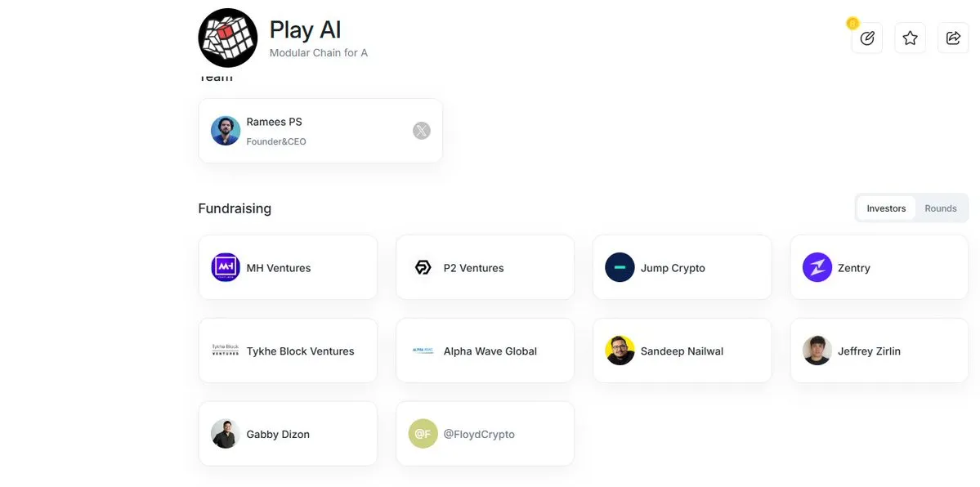Click the MH Ventures logo
Image resolution: width=980 pixels, height=487 pixels.
pos(226,267)
